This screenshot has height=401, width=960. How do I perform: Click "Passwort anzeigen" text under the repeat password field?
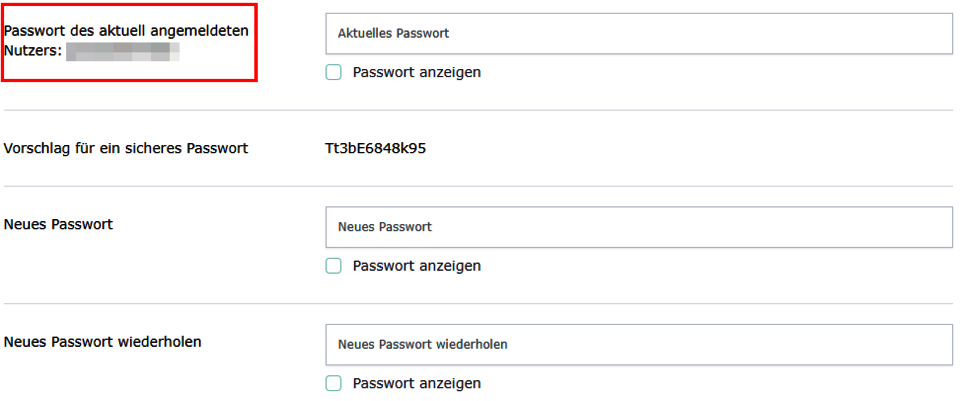417,383
